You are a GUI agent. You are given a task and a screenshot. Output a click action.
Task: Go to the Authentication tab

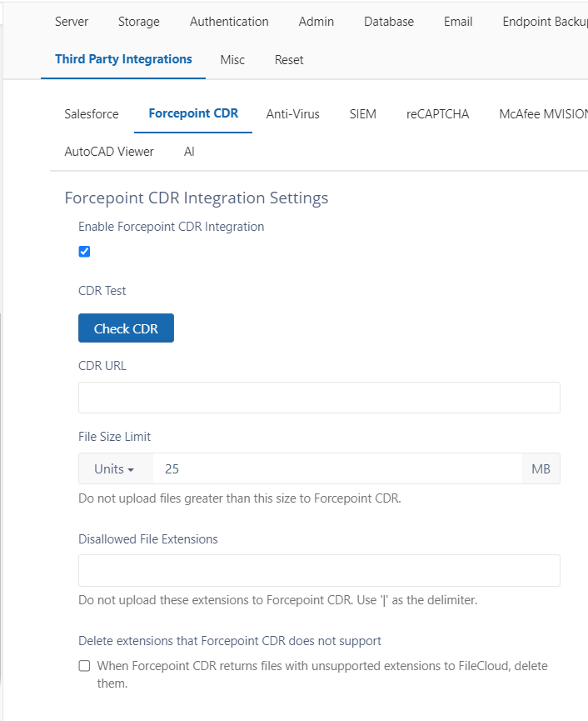coord(229,22)
